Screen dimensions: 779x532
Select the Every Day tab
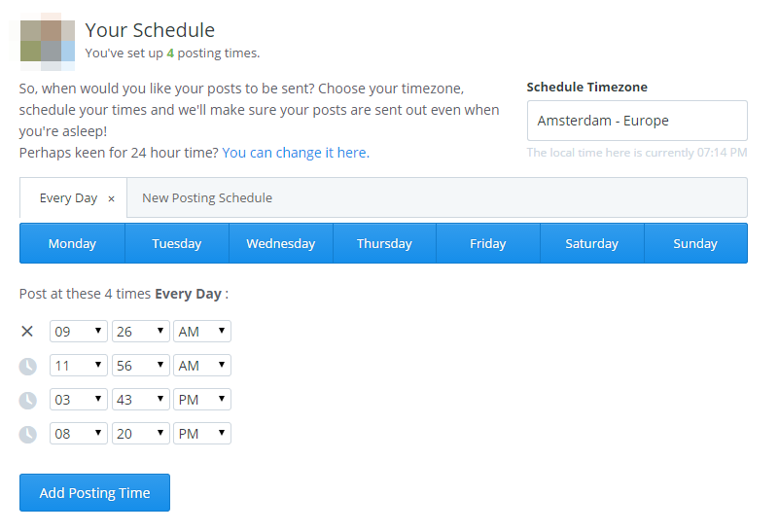click(x=68, y=198)
